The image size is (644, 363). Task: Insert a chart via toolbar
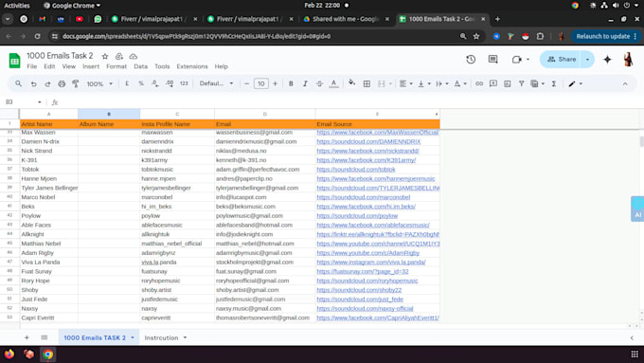tap(508, 83)
